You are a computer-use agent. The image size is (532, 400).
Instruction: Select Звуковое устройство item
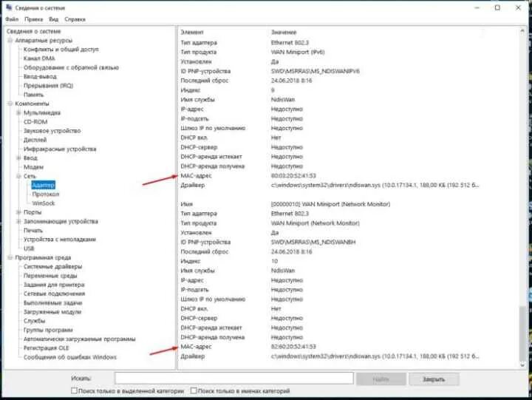click(x=52, y=131)
